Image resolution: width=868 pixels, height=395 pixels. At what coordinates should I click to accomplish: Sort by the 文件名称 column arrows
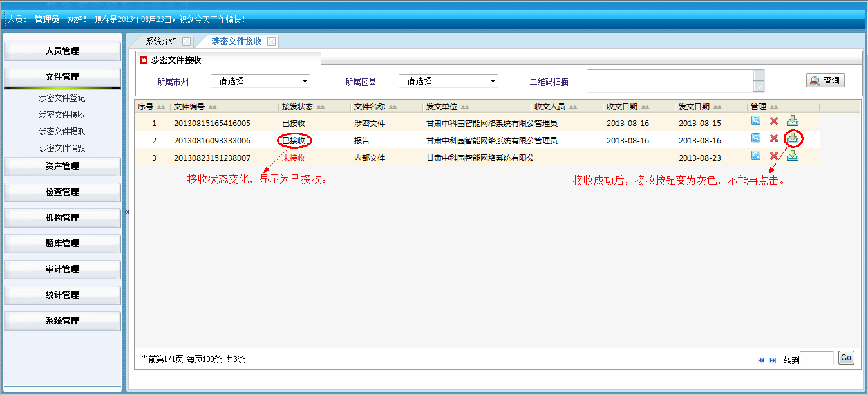(x=393, y=107)
